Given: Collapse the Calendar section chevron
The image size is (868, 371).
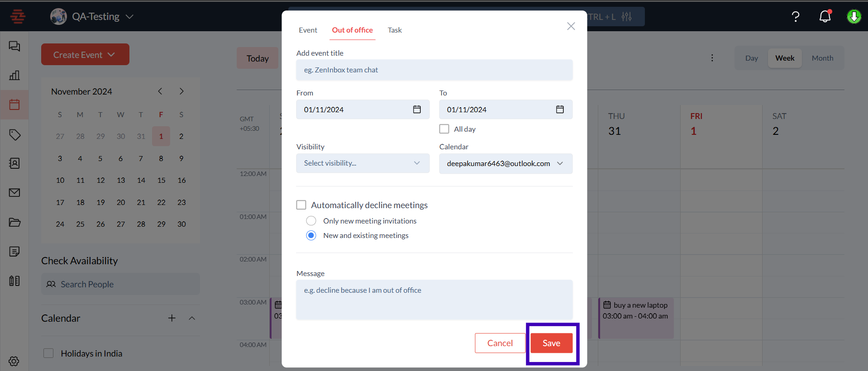Looking at the screenshot, I should [192, 318].
